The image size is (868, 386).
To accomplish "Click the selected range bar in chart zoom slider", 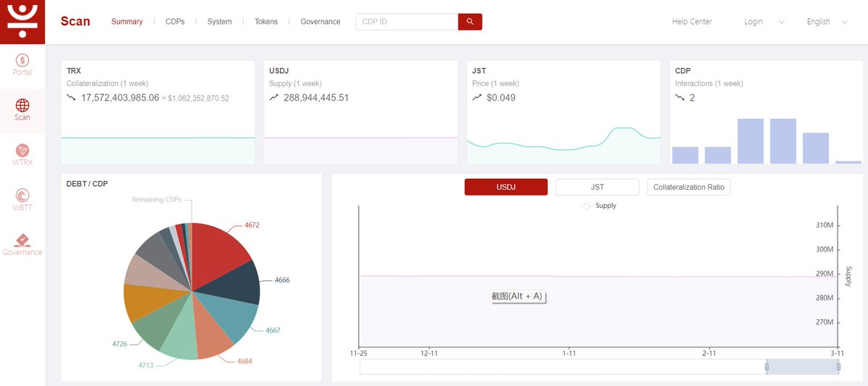I will [x=803, y=367].
